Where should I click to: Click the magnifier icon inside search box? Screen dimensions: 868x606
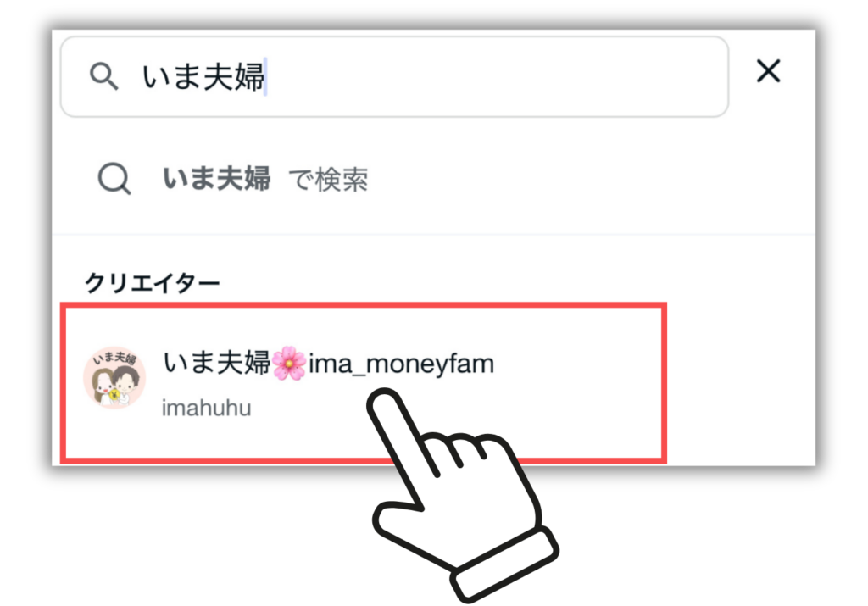[103, 75]
